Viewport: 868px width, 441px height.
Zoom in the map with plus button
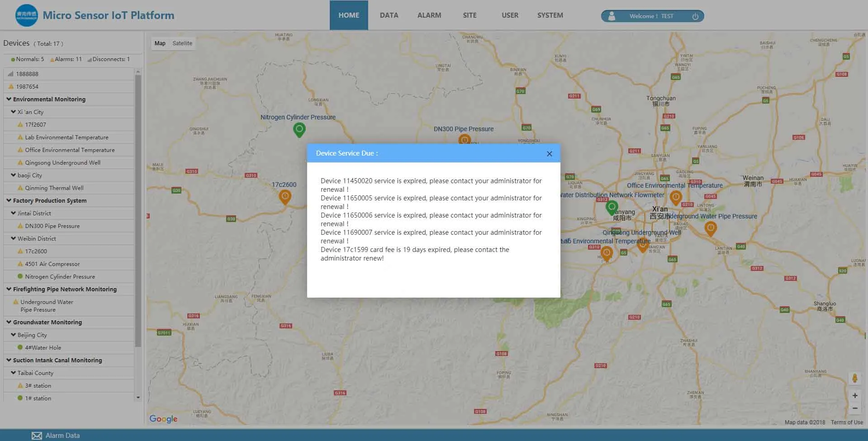point(855,396)
